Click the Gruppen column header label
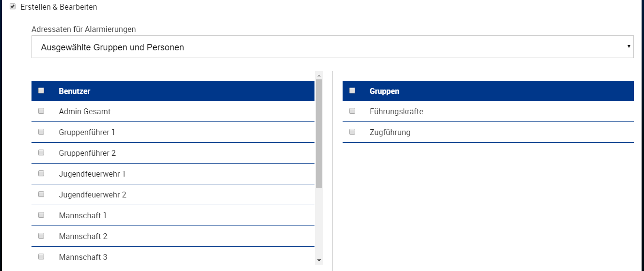Viewport: 644px width, 271px height. tap(384, 91)
